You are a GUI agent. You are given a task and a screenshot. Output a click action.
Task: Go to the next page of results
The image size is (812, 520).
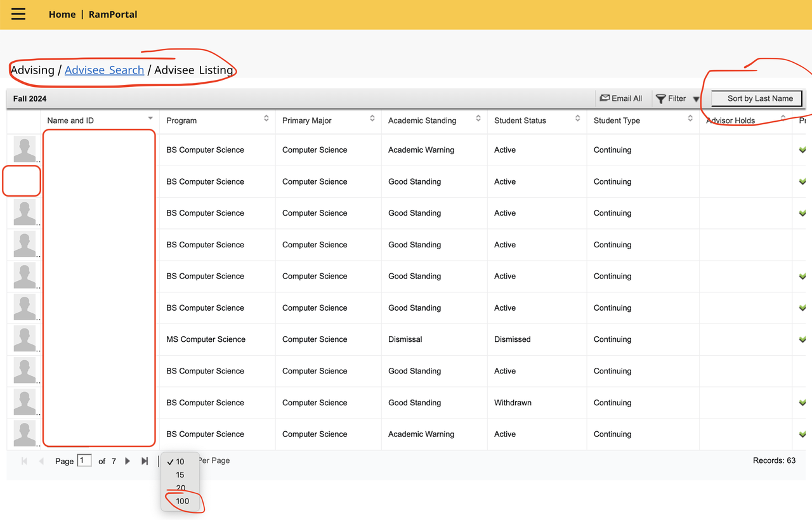[128, 461]
